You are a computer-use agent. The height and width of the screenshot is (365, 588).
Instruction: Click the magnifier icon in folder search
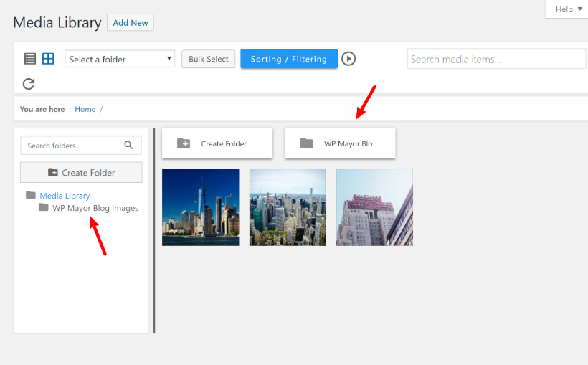(x=128, y=145)
